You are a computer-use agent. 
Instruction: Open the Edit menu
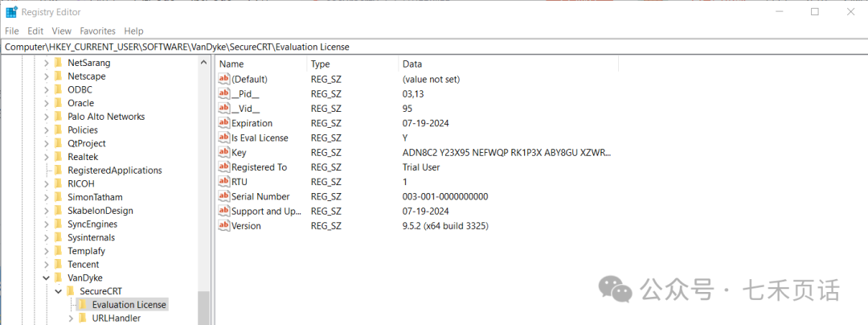click(x=35, y=31)
